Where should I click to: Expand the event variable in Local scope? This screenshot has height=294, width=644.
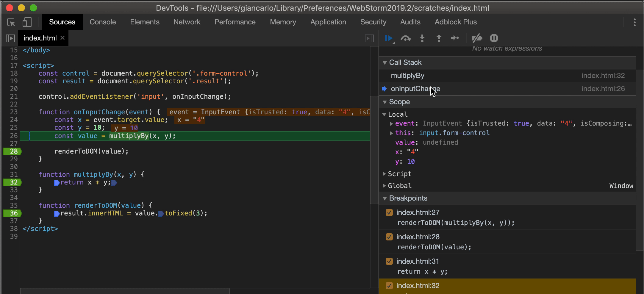[x=391, y=123]
